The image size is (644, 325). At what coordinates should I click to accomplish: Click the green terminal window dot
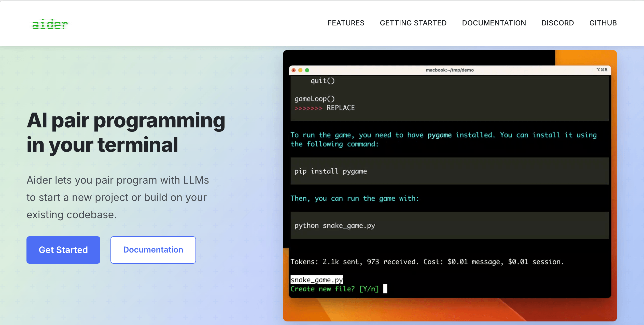tap(307, 70)
